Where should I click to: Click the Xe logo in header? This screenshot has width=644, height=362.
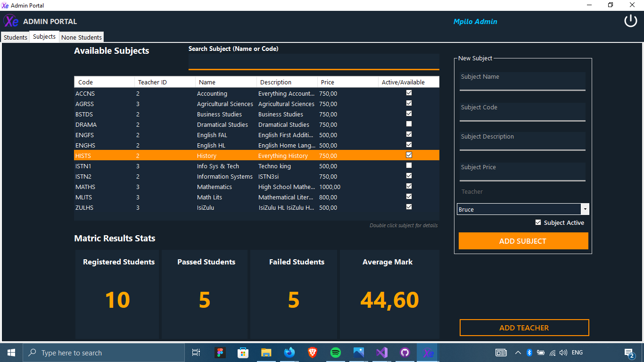pos(11,21)
